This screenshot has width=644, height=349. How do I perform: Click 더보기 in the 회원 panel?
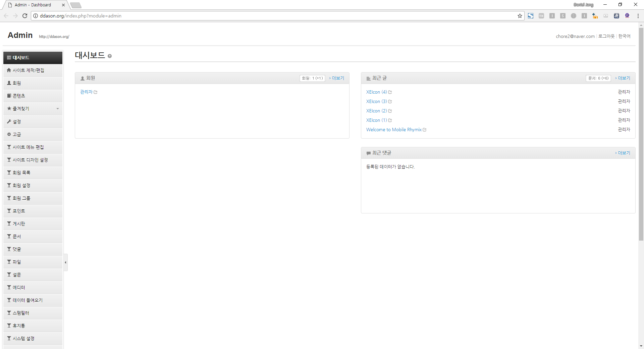[x=337, y=78]
